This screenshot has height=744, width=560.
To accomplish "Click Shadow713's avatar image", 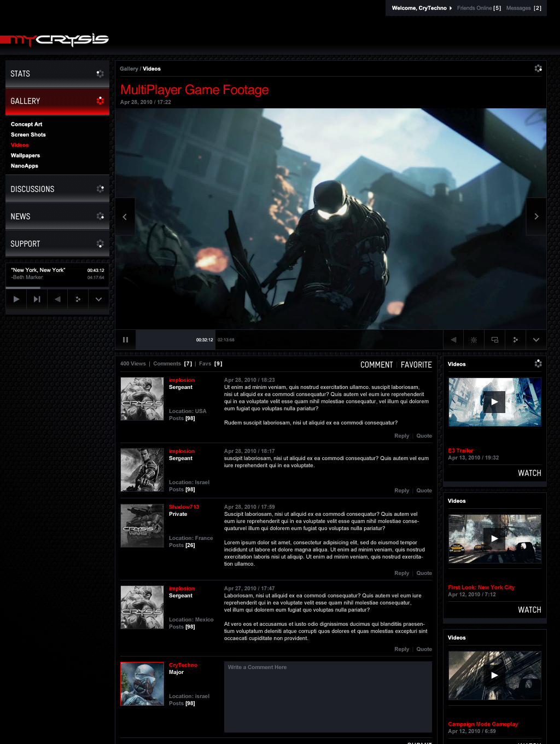I will [x=142, y=526].
